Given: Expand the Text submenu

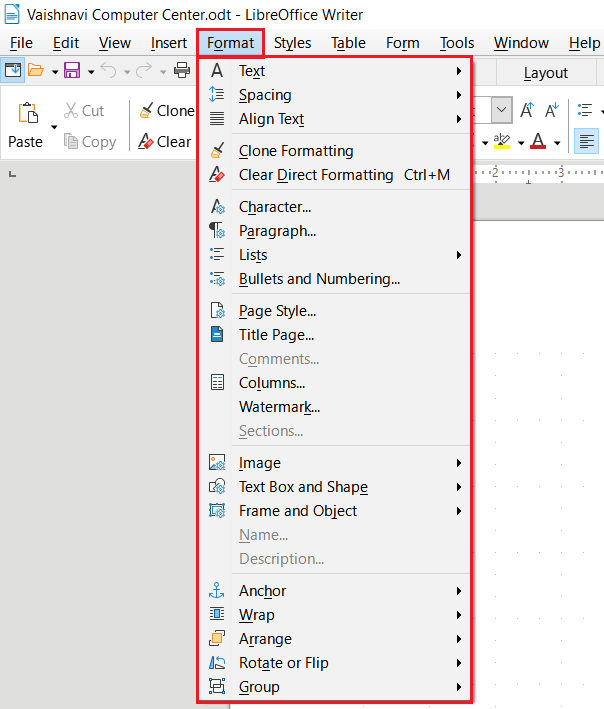Looking at the screenshot, I should [x=335, y=71].
